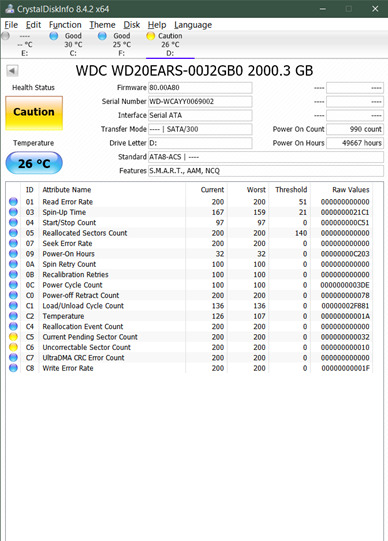The height and width of the screenshot is (541, 388).
Task: Click threshold value 140
Action: click(x=301, y=233)
